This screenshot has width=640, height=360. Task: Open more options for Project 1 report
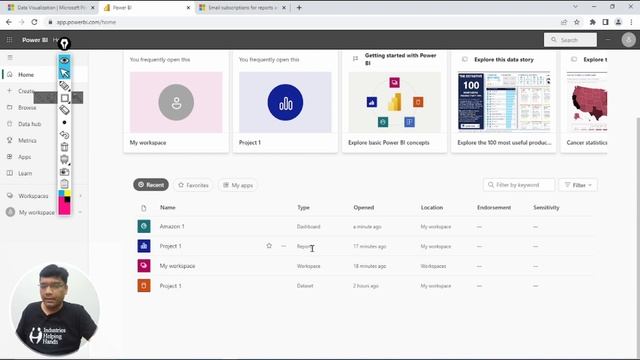coord(284,246)
